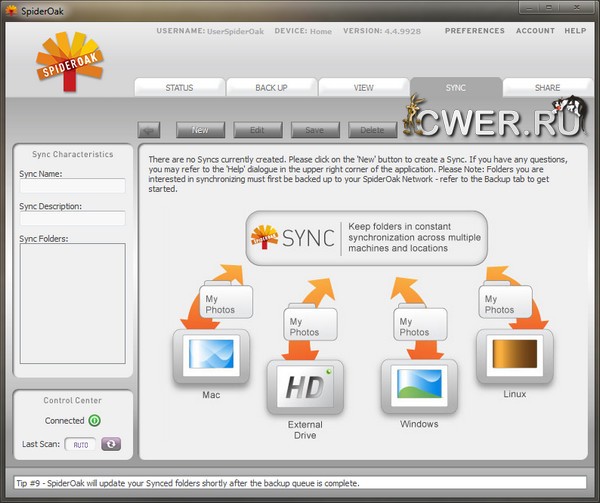
Task: Click the Windows computer icon
Action: pos(418,384)
